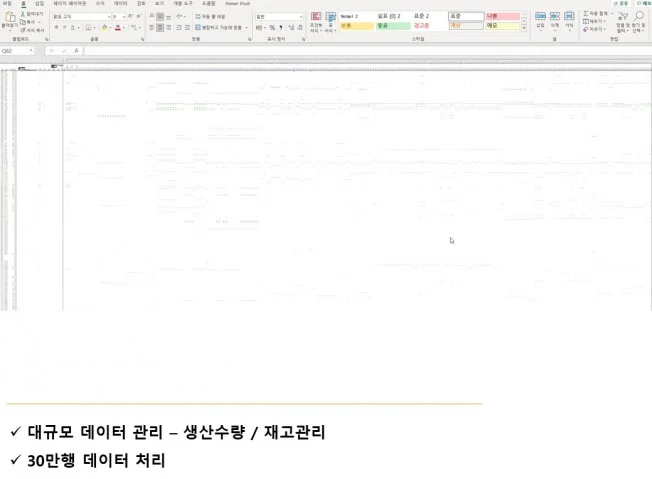Apply the comma style number format
This screenshot has height=479, width=652.
coord(281,27)
